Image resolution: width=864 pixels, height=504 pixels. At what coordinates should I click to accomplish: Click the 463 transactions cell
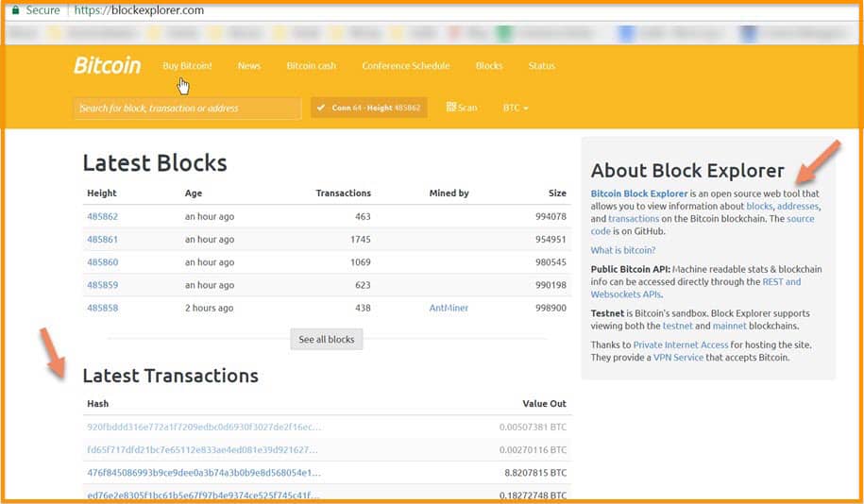click(363, 216)
